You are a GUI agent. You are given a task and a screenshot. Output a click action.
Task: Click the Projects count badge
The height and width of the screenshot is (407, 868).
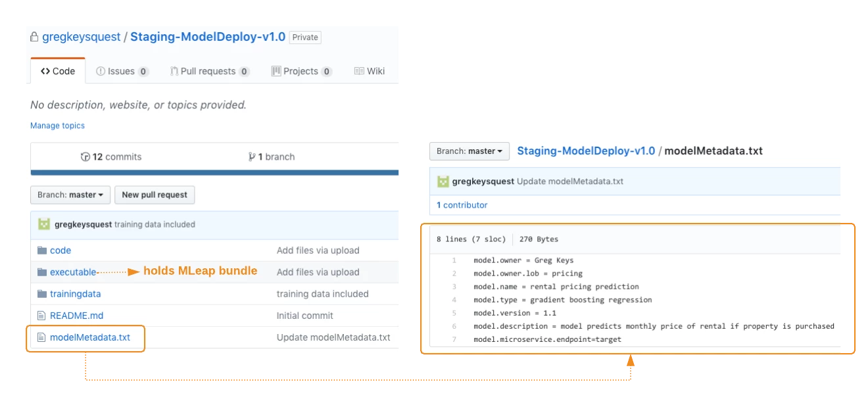point(326,72)
